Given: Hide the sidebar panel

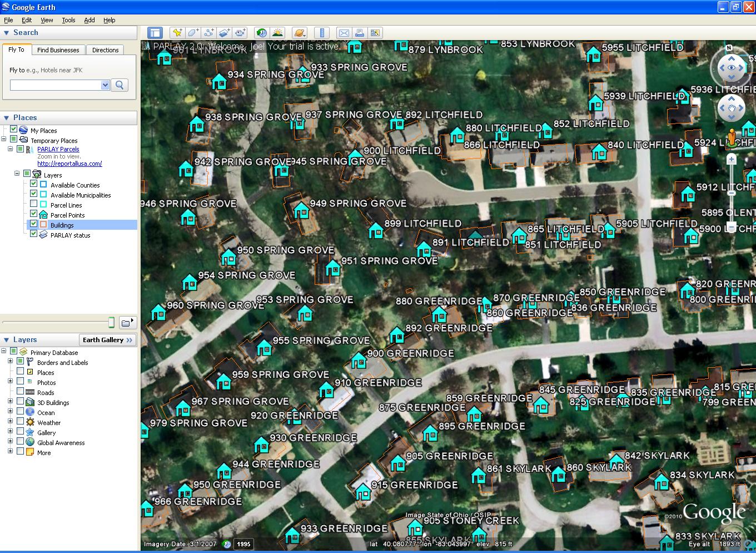Looking at the screenshot, I should click(155, 33).
